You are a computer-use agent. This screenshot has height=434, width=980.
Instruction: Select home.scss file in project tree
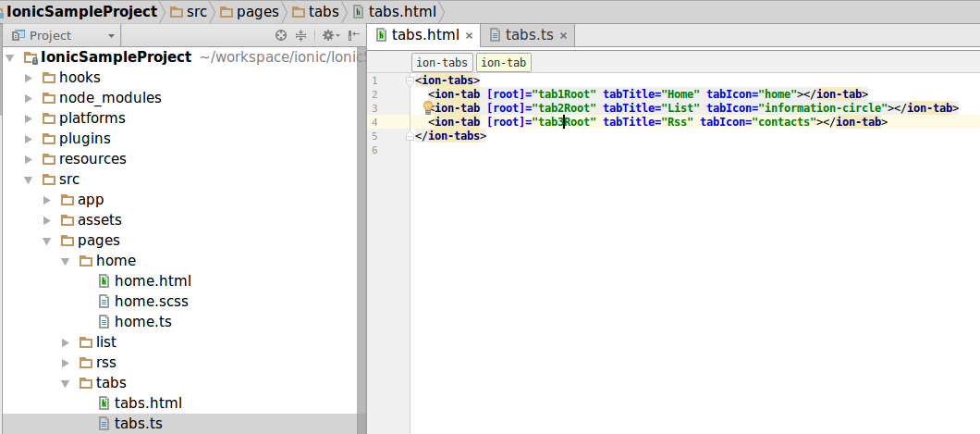tap(152, 302)
